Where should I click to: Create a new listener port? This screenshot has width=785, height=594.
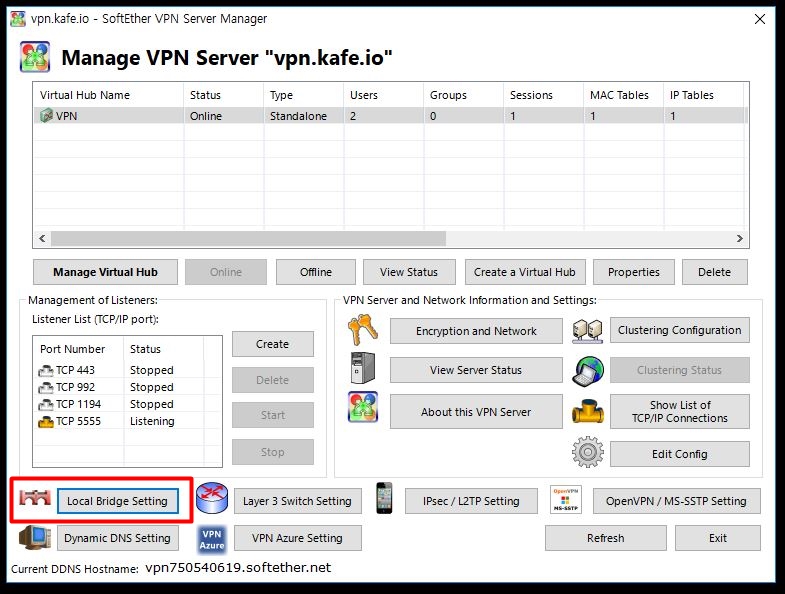coord(273,344)
